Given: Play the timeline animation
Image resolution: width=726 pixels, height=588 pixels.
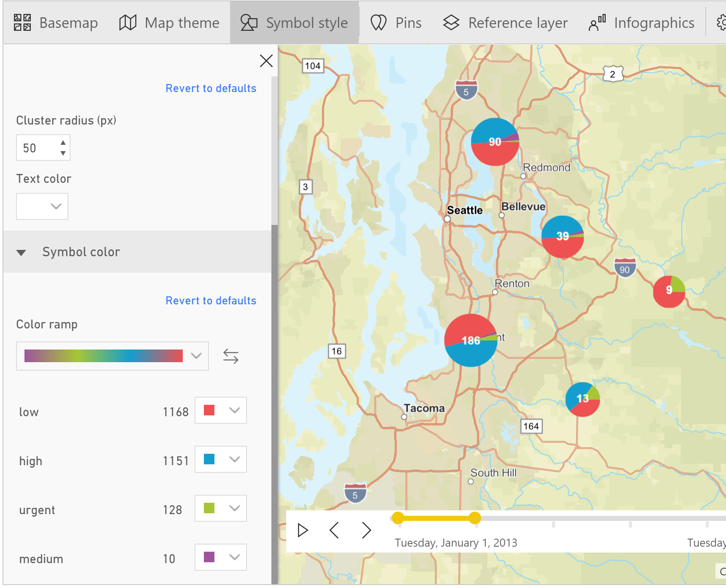Looking at the screenshot, I should click(x=302, y=530).
